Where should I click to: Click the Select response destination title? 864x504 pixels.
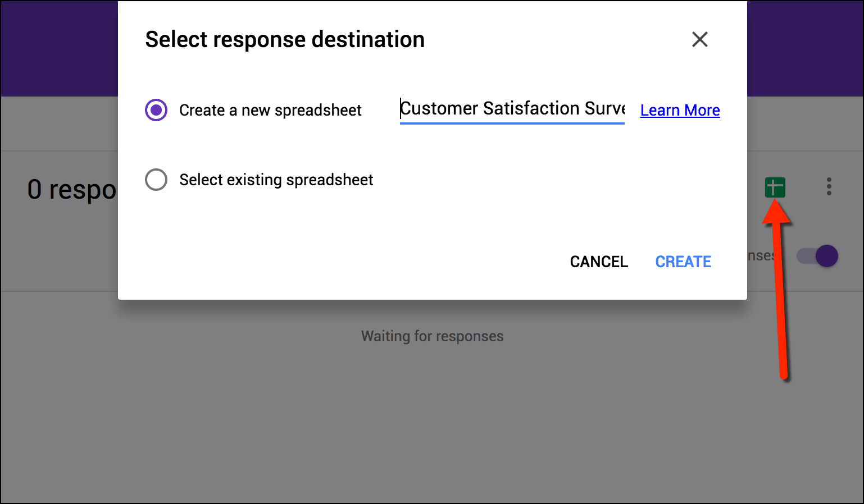pyautogui.click(x=285, y=40)
